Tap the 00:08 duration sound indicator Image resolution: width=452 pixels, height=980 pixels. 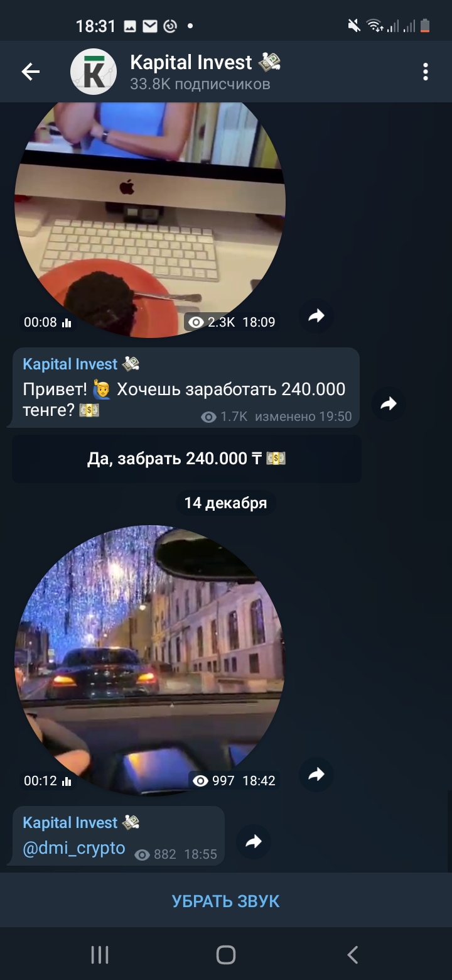[x=48, y=322]
